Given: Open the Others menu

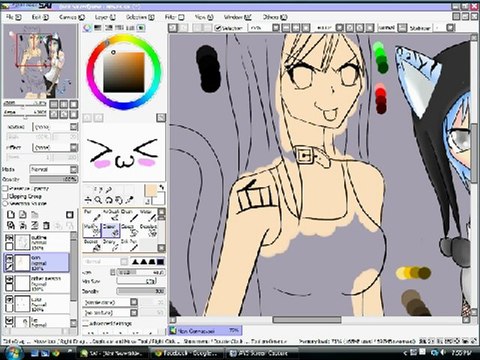Looking at the screenshot, I should [275, 17].
